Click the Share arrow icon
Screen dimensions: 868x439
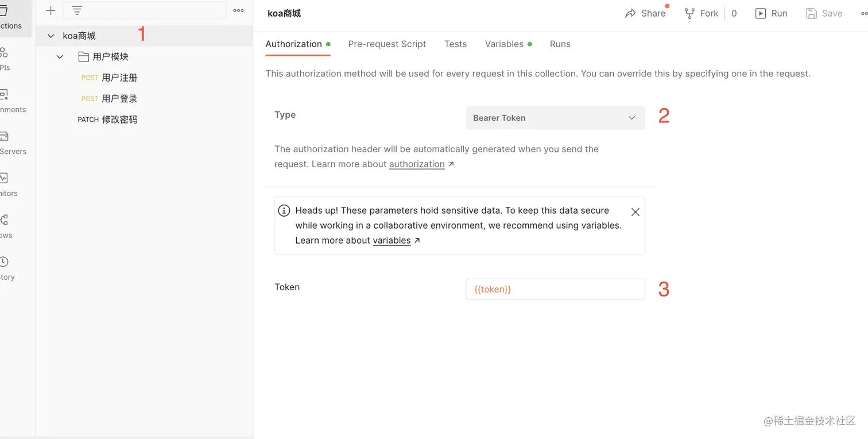tap(631, 13)
